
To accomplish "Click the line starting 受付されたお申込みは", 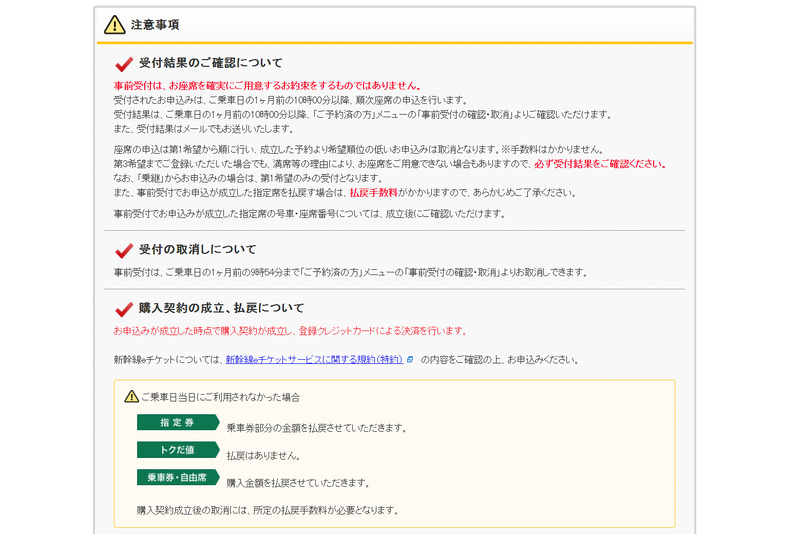I will click(291, 100).
